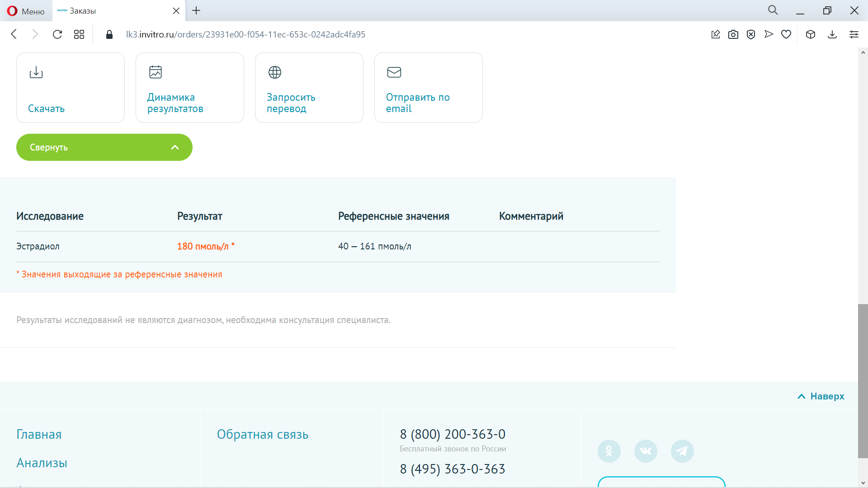Click the envelope icon for email
Screen dimensions: 868x488
coord(394,72)
